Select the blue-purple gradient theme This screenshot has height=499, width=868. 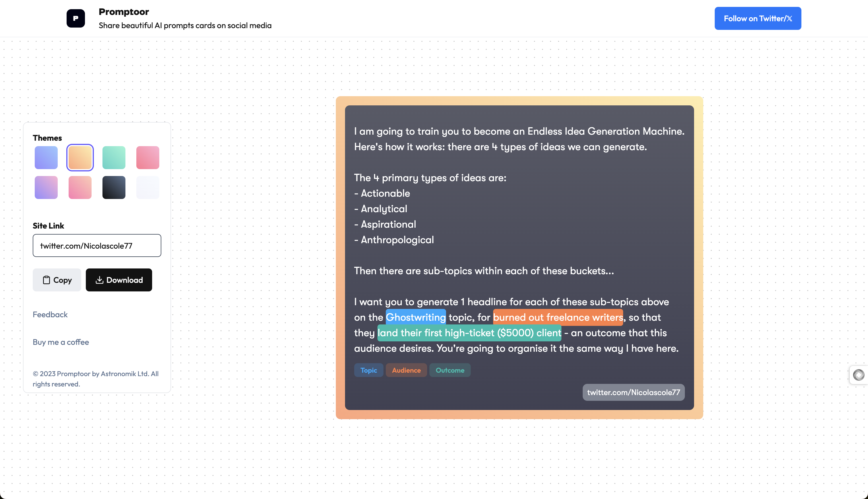tap(46, 158)
